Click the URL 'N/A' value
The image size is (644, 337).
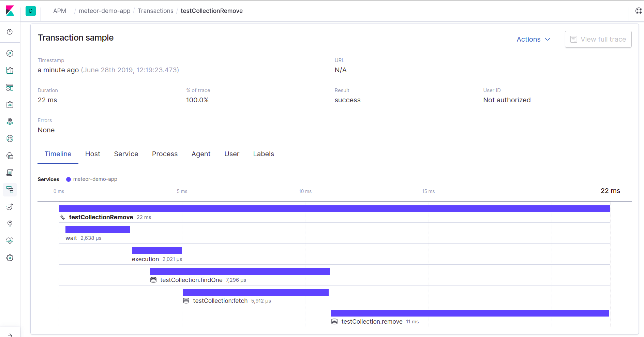click(x=341, y=70)
